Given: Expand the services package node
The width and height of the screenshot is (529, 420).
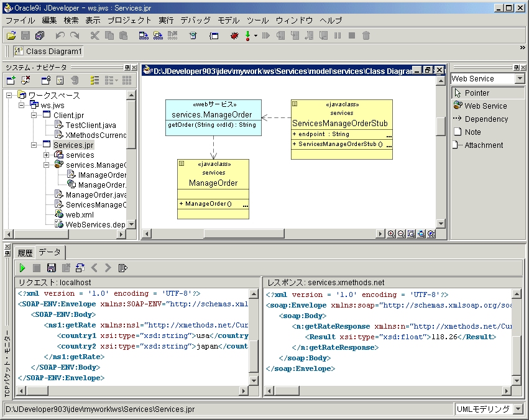Looking at the screenshot, I should [46, 155].
